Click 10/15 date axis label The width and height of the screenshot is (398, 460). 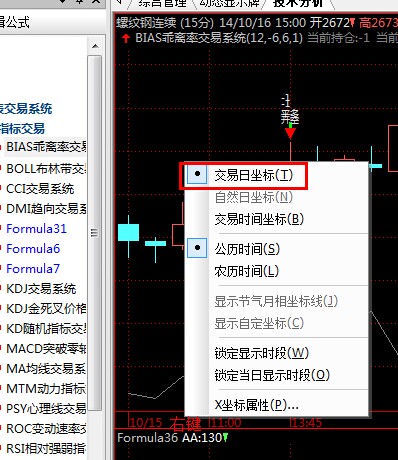pos(146,423)
